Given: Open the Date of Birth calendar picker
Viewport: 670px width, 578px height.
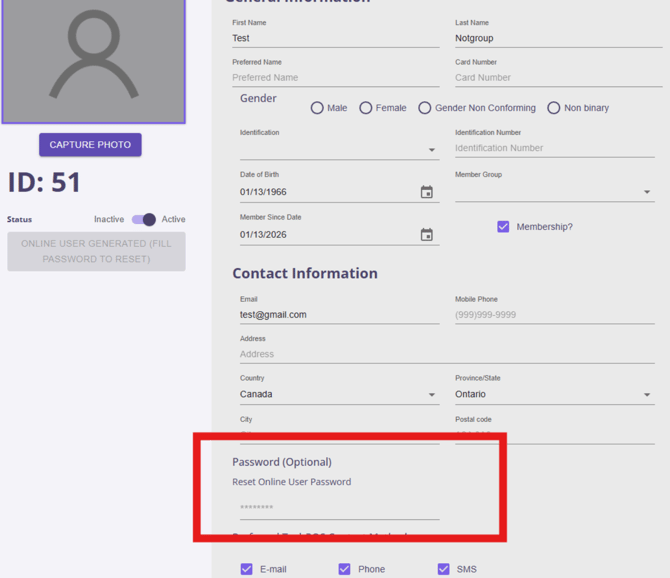Looking at the screenshot, I should 426,192.
